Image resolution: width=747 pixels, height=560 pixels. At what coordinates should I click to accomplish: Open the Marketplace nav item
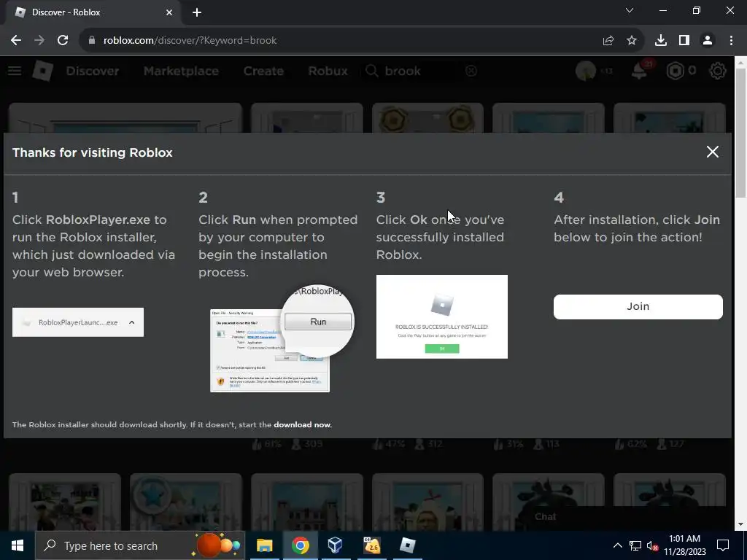(x=181, y=71)
